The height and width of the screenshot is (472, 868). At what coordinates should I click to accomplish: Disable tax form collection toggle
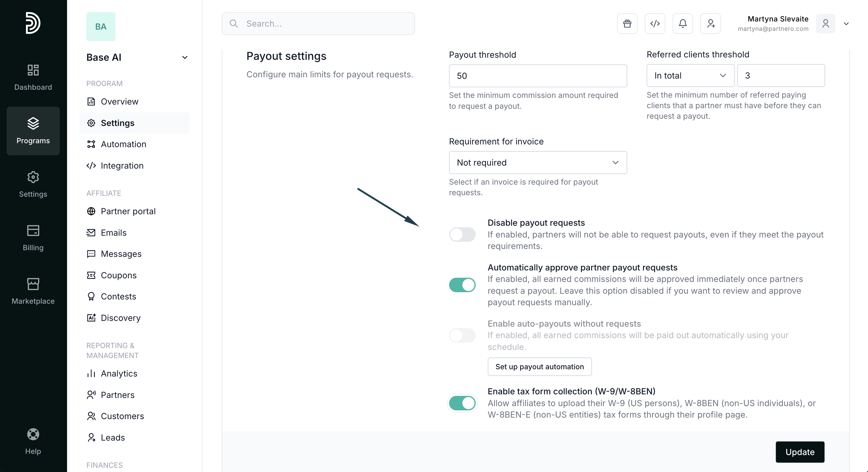coord(462,403)
